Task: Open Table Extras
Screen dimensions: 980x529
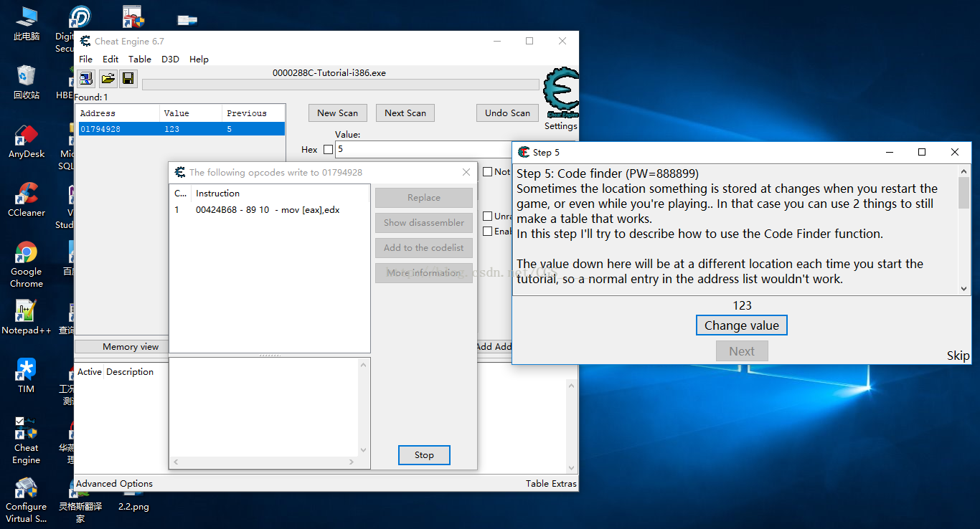Action: pyautogui.click(x=551, y=484)
